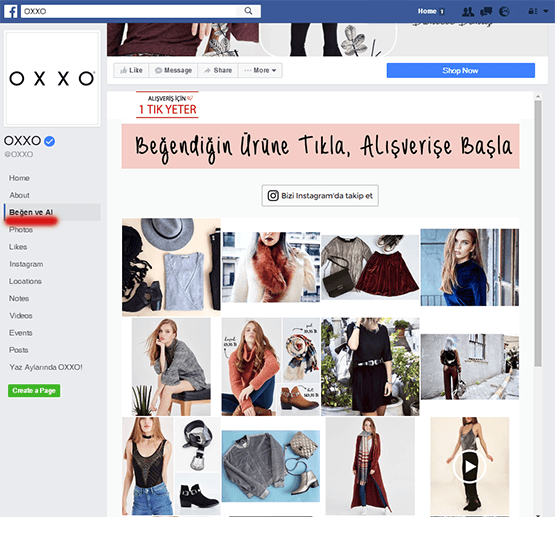
Task: Open Yaz Aylarında OXXO! tab
Action: pos(46,367)
